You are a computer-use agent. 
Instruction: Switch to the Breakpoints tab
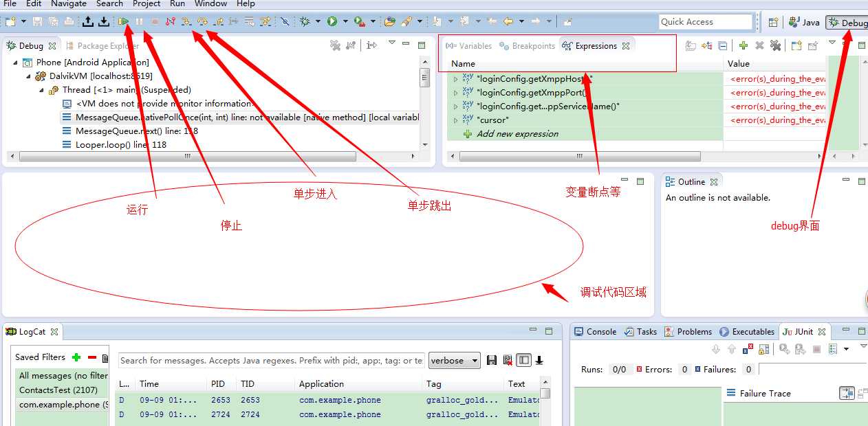[x=527, y=46]
